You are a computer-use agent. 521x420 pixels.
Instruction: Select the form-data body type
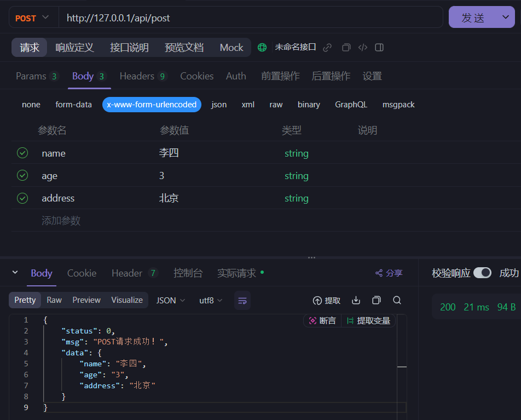(73, 105)
